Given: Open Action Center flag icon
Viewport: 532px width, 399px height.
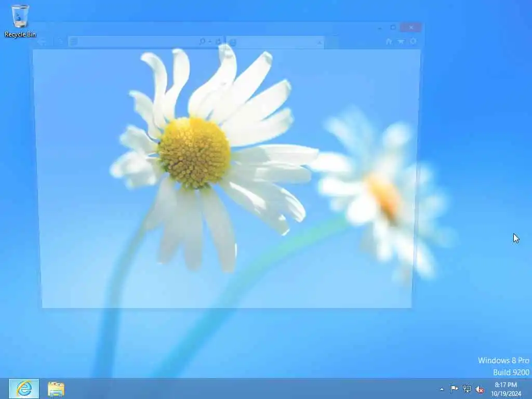Looking at the screenshot, I should click(x=454, y=389).
